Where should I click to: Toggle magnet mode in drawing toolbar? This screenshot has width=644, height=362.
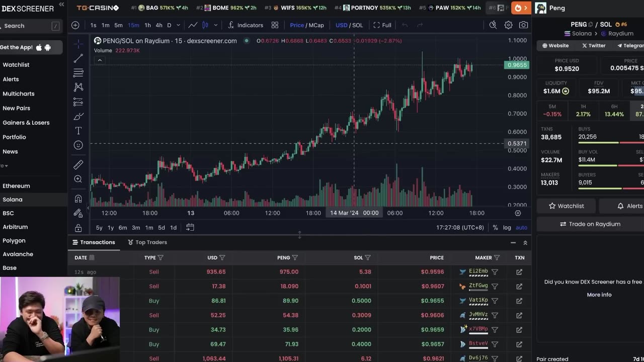tap(78, 199)
